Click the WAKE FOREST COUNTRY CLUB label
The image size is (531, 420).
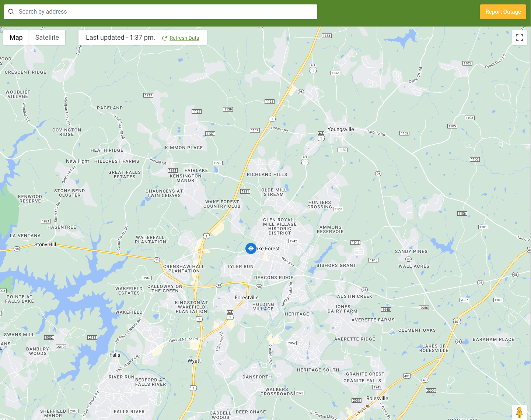(222, 204)
